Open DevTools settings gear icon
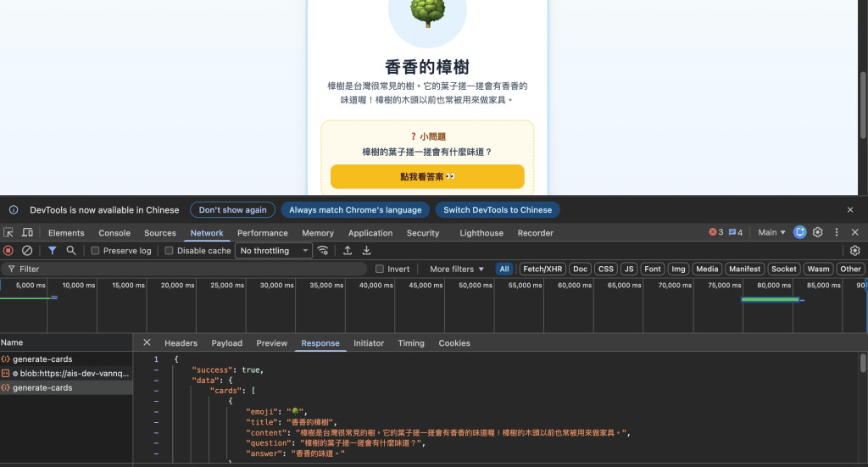This screenshot has height=467, width=868. 818,232
